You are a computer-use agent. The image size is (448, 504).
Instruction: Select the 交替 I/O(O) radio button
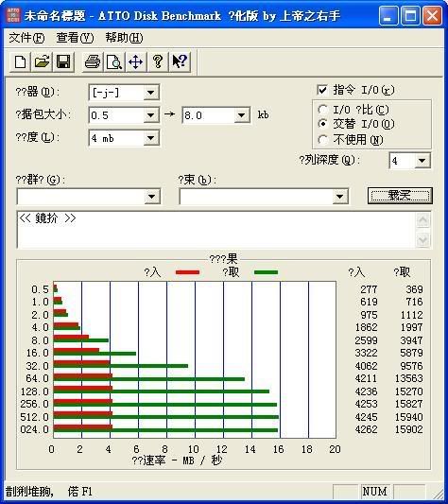tap(322, 124)
